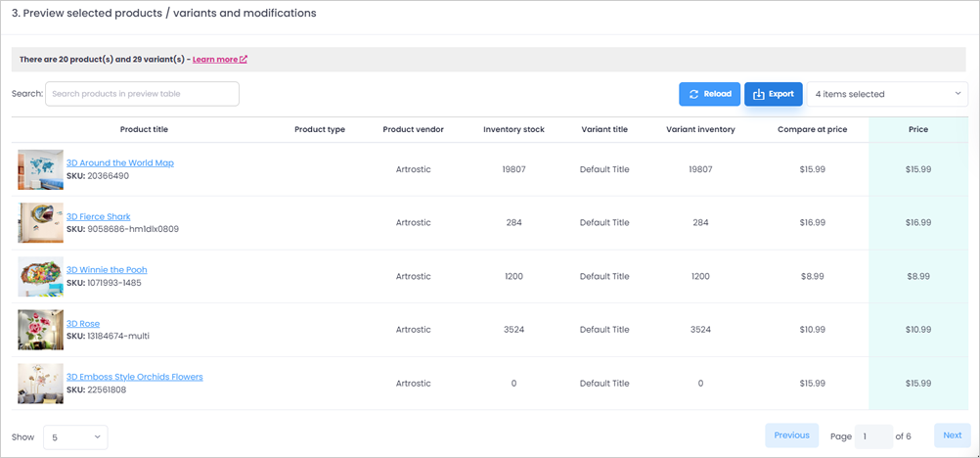This screenshot has width=980, height=458.
Task: Click the page number input box
Action: tap(873, 436)
